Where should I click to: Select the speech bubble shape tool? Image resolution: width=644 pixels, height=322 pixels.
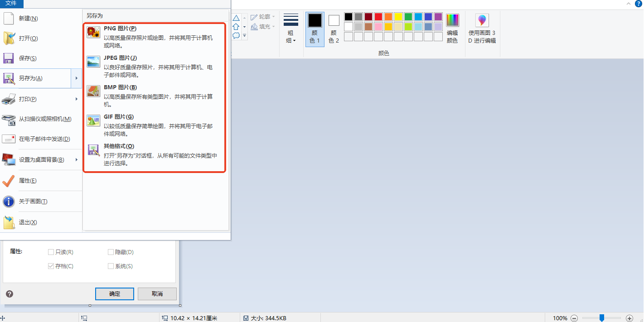click(x=236, y=35)
